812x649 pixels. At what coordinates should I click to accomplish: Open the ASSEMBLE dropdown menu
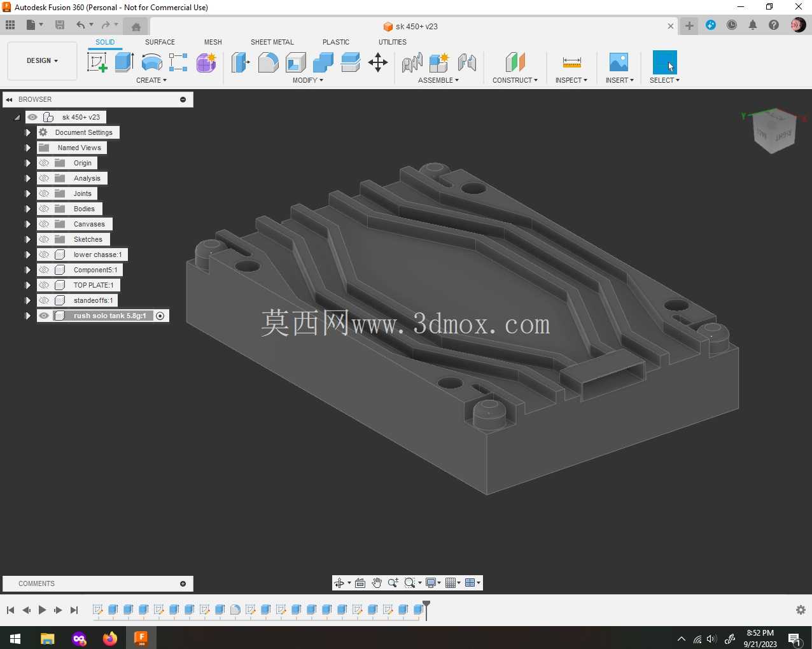pos(438,80)
